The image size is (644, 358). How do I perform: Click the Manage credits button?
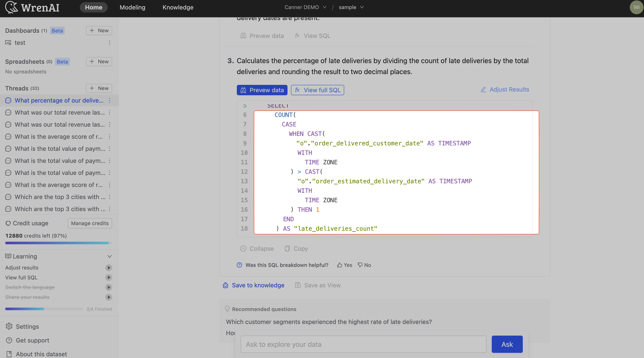[90, 223]
